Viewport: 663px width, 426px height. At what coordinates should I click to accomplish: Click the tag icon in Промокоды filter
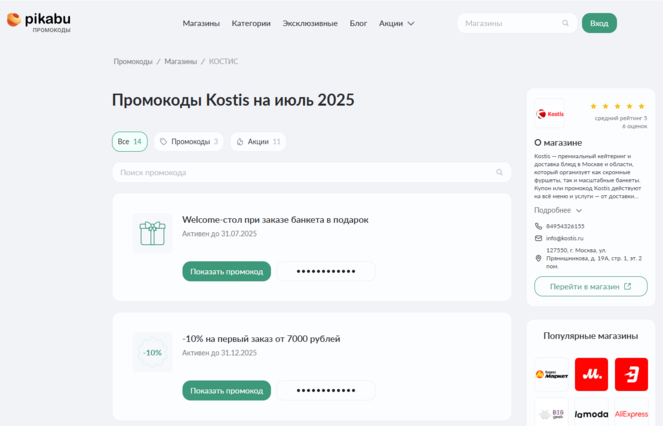(x=163, y=142)
